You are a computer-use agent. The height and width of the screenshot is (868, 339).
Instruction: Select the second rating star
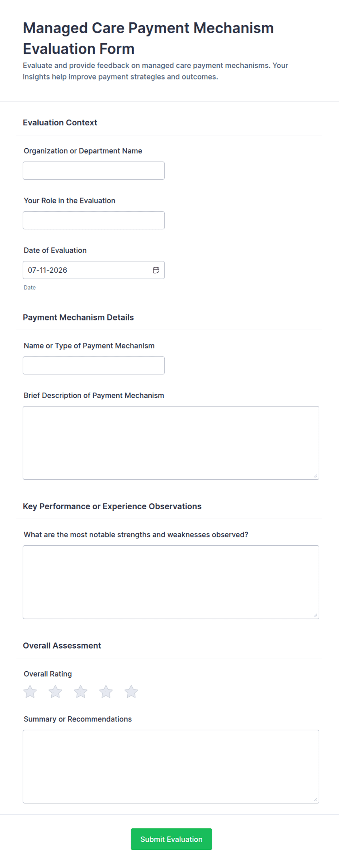pos(55,692)
